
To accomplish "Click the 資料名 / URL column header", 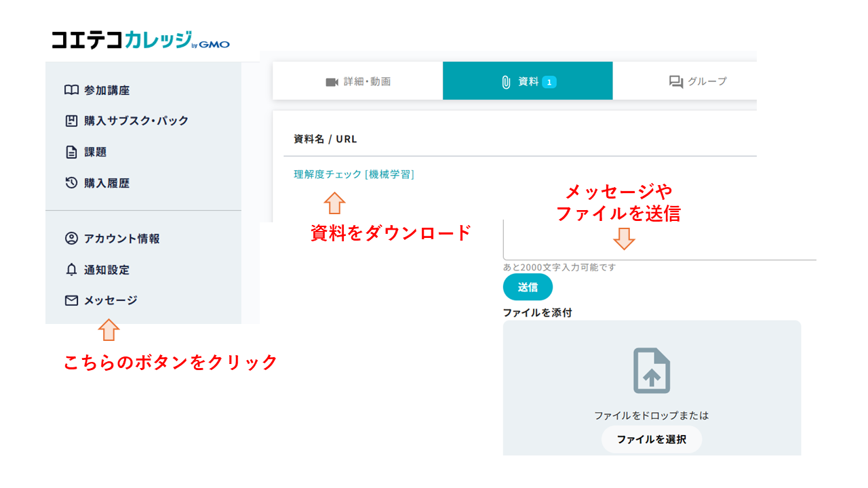I will 325,139.
